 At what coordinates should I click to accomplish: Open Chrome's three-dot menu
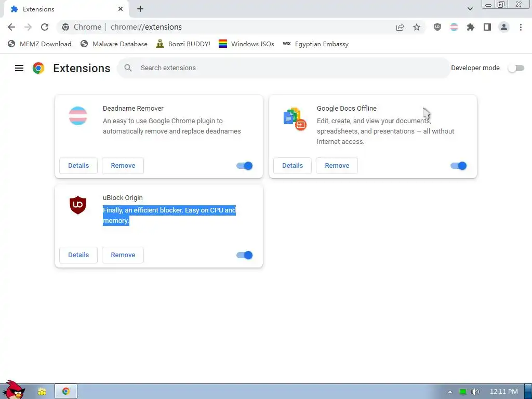(521, 27)
